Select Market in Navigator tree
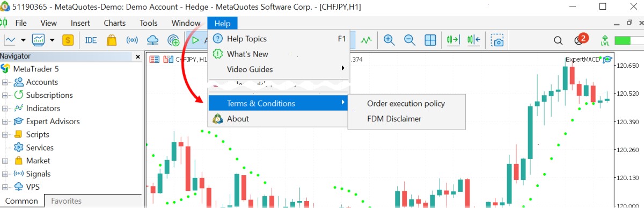644x208 pixels. [38, 161]
